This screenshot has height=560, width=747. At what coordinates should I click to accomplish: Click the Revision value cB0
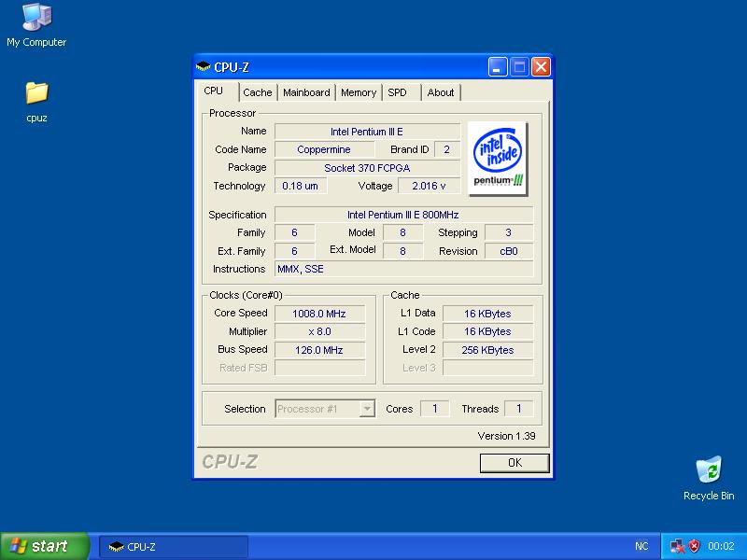(x=509, y=251)
